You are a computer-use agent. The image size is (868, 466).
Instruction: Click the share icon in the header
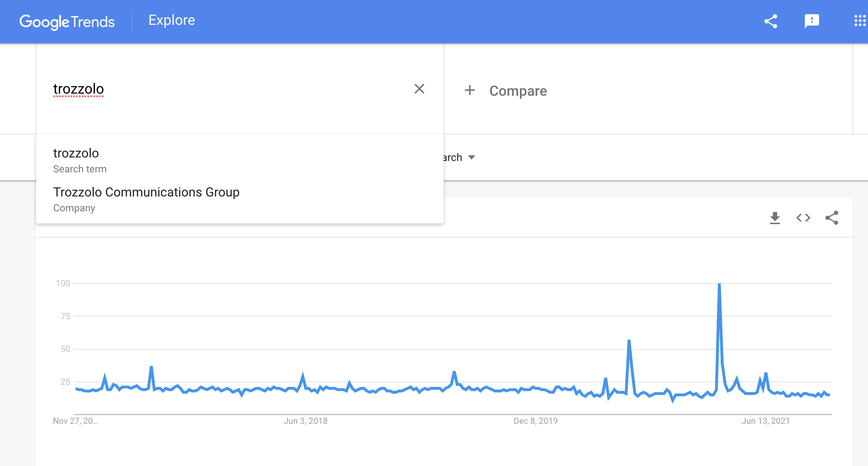771,21
